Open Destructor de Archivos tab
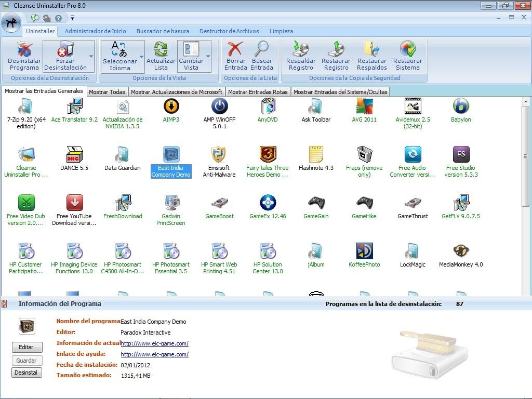 pos(229,31)
